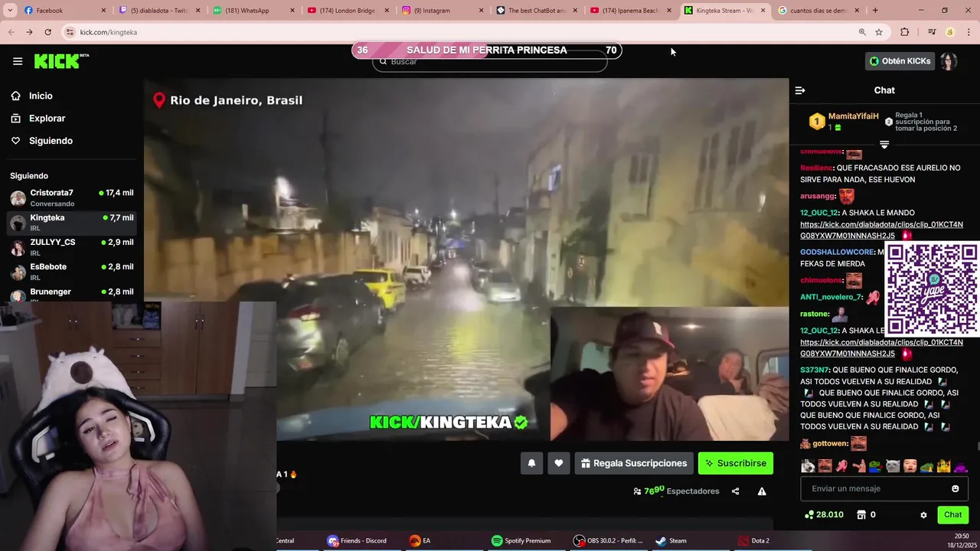Screen dimensions: 980x551
Task: Open Brunenger followed channel
Action: click(x=72, y=294)
